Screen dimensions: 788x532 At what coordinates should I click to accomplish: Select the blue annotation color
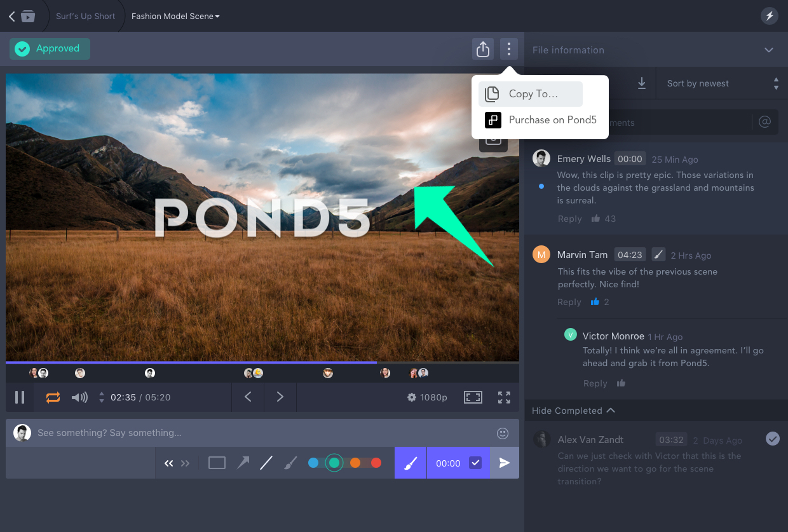point(313,463)
